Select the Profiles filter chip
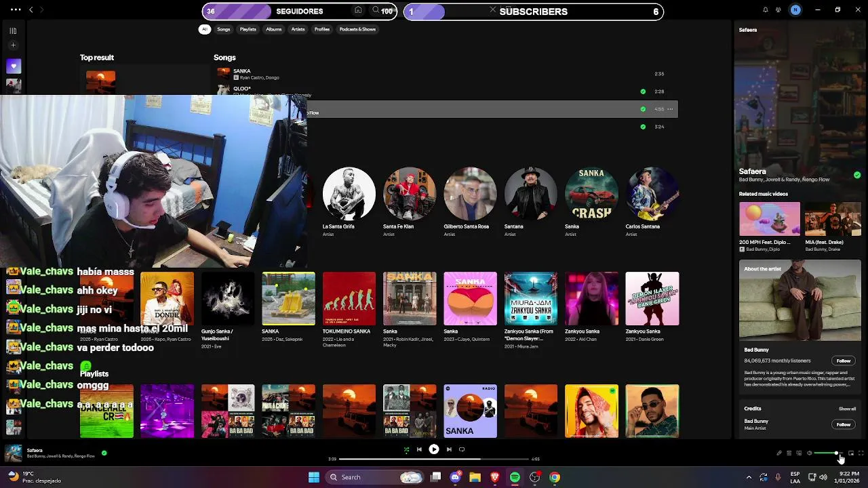 pos(322,29)
